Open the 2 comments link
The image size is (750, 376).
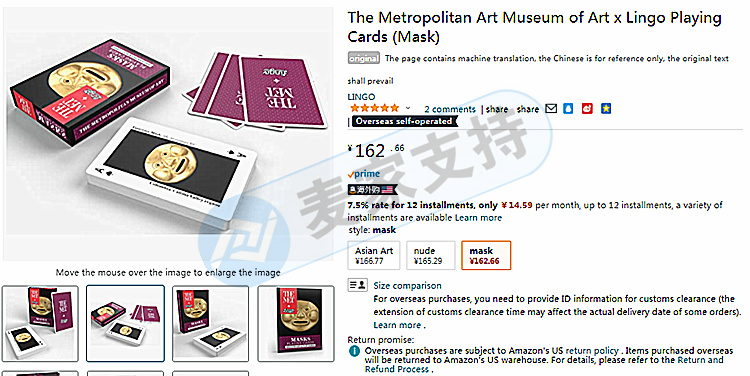tap(450, 109)
